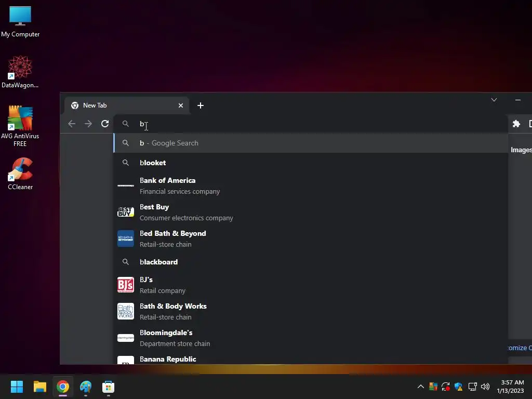Open File Explorer from taskbar
The width and height of the screenshot is (532, 399).
pos(40,387)
